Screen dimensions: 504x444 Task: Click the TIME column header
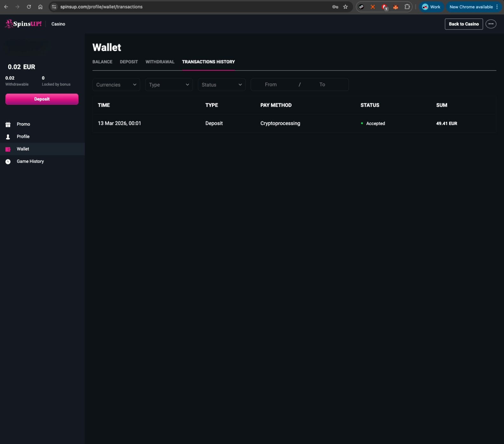pos(104,105)
